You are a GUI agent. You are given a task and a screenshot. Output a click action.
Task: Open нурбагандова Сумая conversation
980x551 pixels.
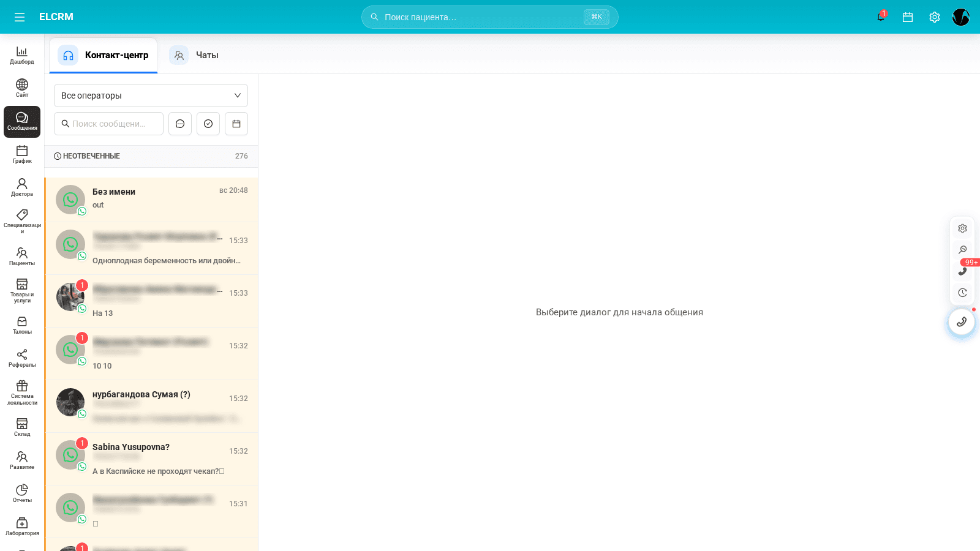151,406
